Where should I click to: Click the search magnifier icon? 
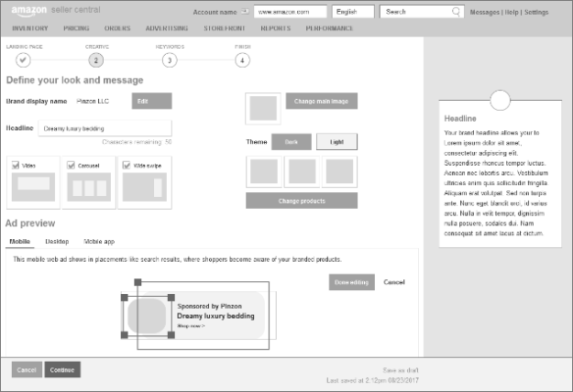[457, 13]
